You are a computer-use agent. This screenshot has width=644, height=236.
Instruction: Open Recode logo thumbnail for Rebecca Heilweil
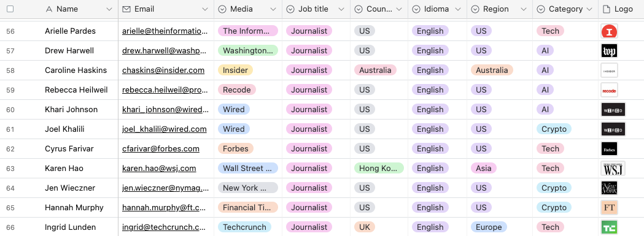[609, 90]
